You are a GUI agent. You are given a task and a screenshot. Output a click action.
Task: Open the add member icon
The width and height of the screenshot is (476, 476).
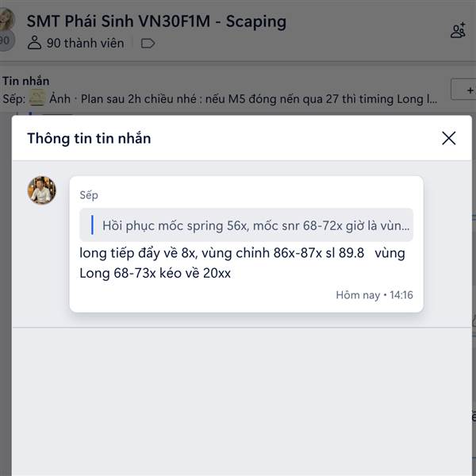pyautogui.click(x=458, y=30)
